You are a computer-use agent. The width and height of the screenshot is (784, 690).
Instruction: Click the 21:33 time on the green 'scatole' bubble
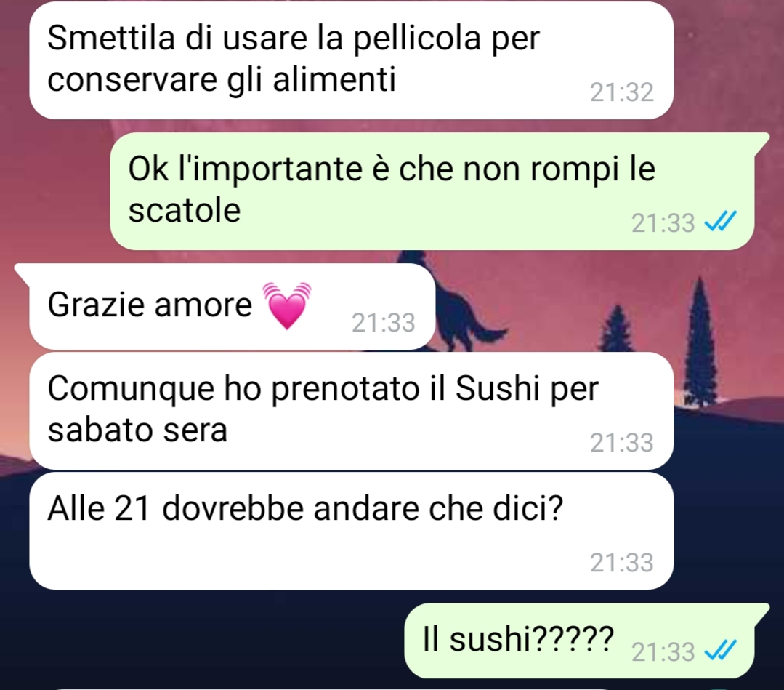click(663, 222)
